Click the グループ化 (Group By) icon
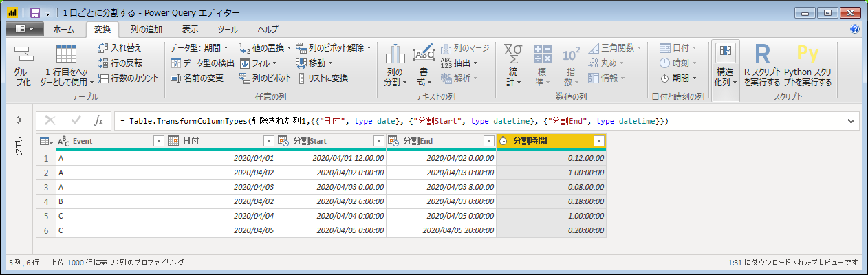 pyautogui.click(x=23, y=55)
